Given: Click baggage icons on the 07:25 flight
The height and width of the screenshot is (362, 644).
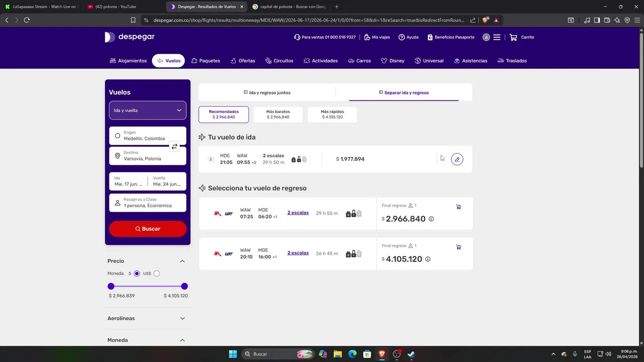Looking at the screenshot, I should coord(354,214).
